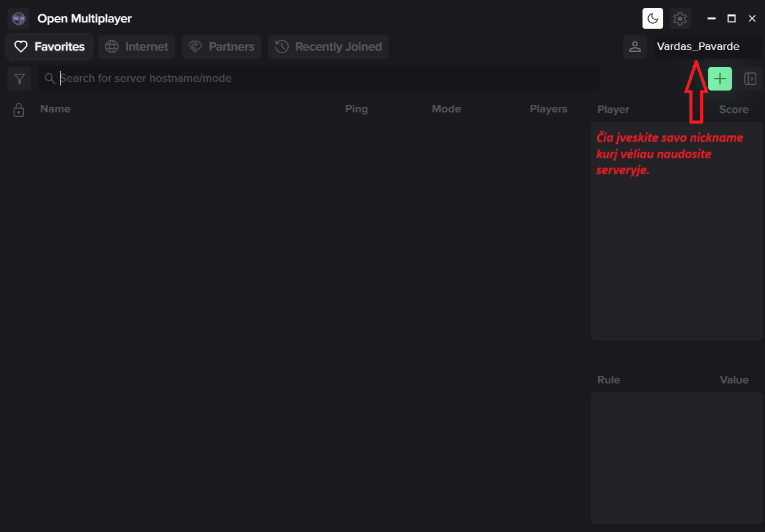Click the server hostname search field

point(325,79)
